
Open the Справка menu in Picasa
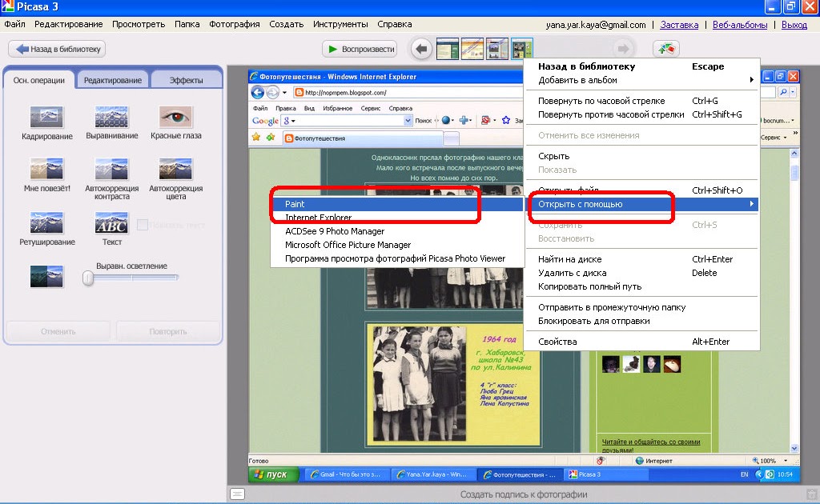pyautogui.click(x=394, y=24)
